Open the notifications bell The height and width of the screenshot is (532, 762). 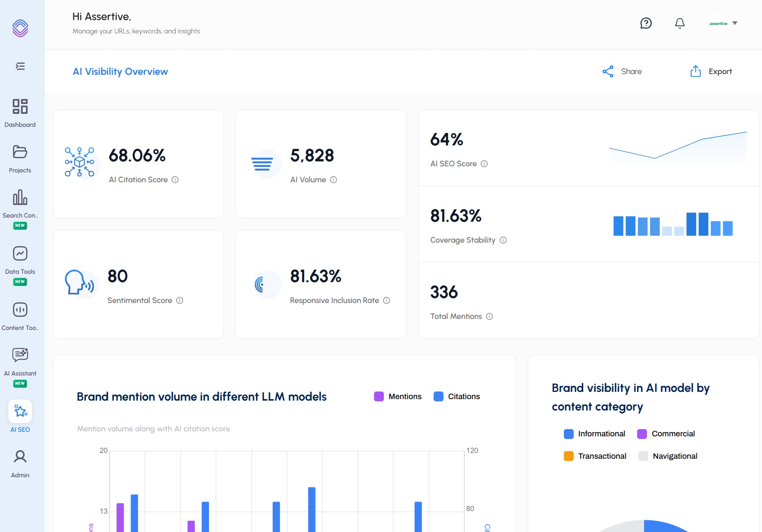[680, 23]
